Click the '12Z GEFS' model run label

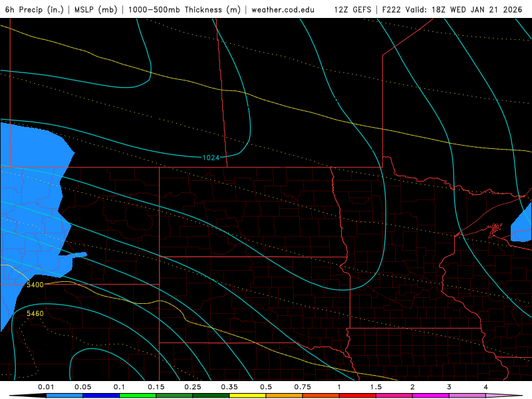click(352, 9)
